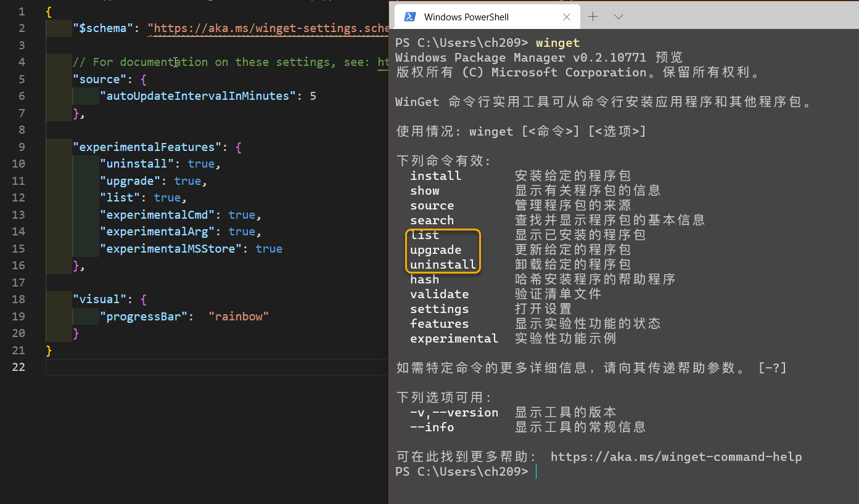This screenshot has width=859, height=504.
Task: Open the aka.ms/winget-command-help link
Action: 676,457
